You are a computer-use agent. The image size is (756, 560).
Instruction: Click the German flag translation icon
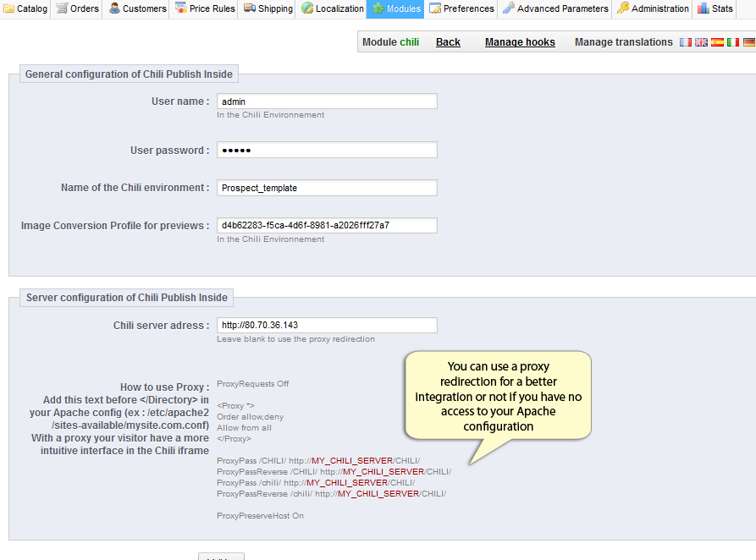click(x=748, y=42)
